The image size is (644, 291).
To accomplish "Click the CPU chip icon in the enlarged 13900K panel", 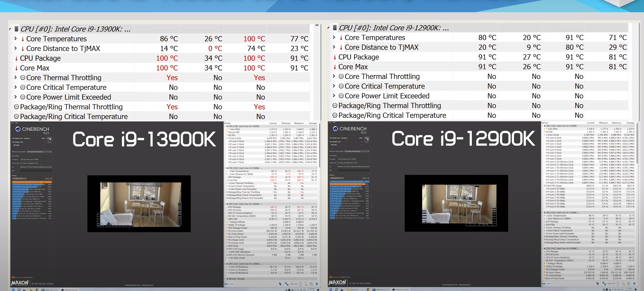I will click(16, 29).
